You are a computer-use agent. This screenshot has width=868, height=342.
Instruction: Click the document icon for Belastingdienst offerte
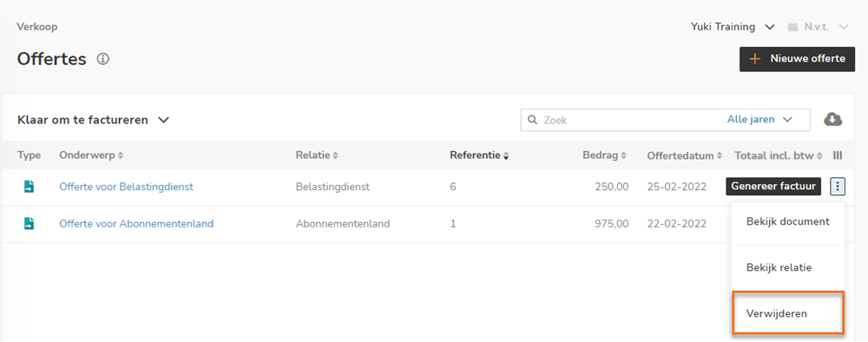29,187
